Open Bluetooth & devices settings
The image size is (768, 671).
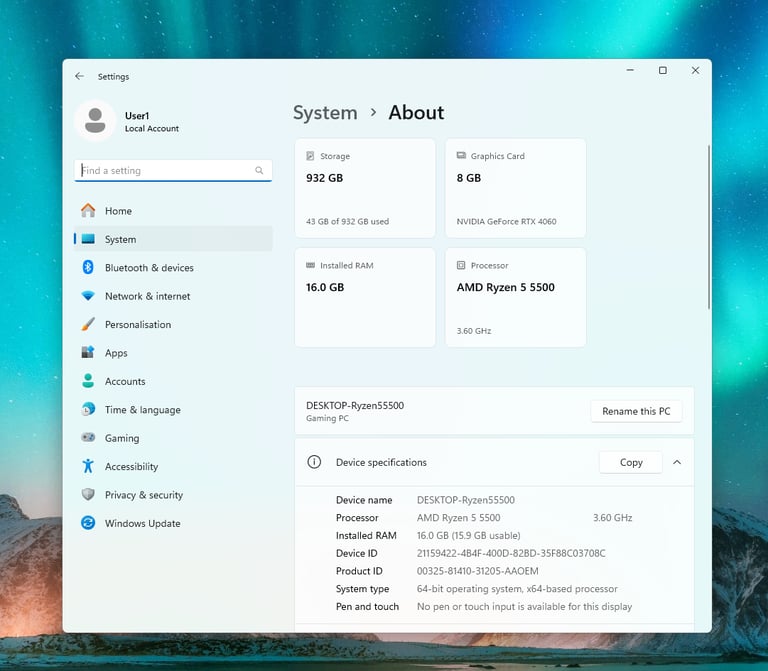pos(173,267)
